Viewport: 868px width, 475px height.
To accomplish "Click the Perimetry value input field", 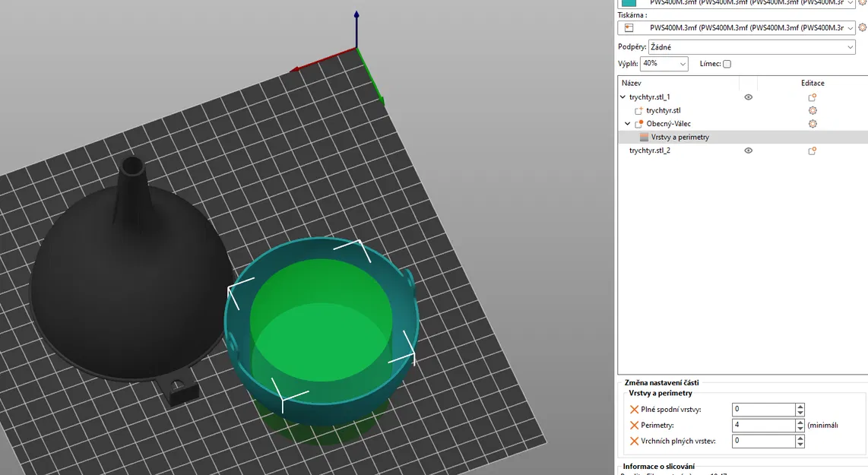I will click(763, 425).
